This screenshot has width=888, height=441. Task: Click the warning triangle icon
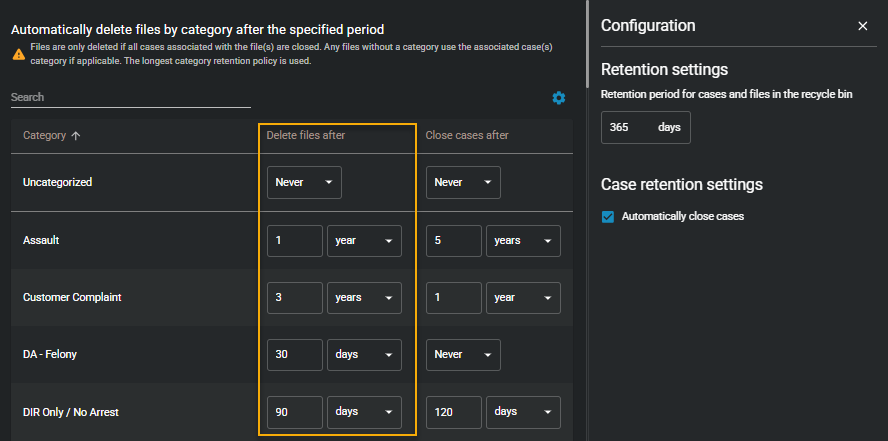tap(18, 54)
